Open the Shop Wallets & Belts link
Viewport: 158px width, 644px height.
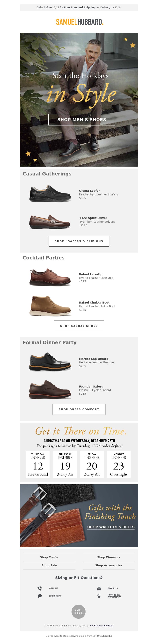111,527
